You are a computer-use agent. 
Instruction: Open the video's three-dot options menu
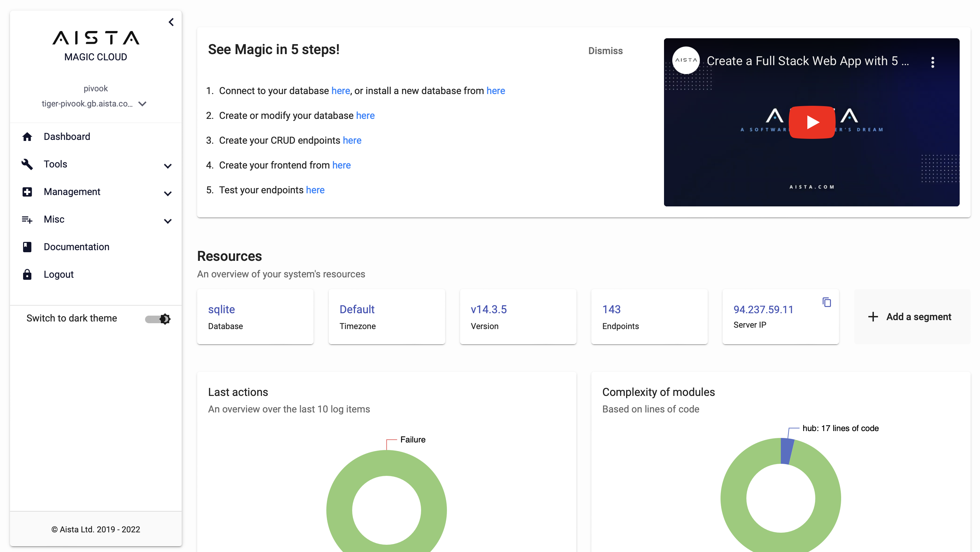tap(932, 62)
